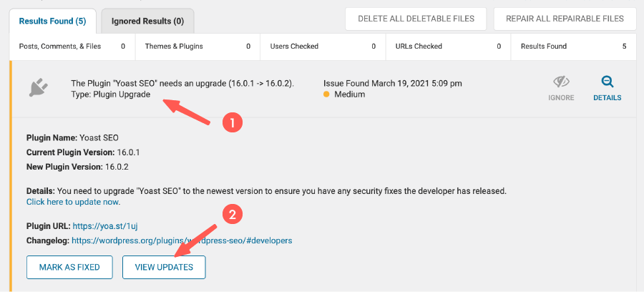Click the Issue Found date text
This screenshot has height=292, width=644.
[x=392, y=82]
